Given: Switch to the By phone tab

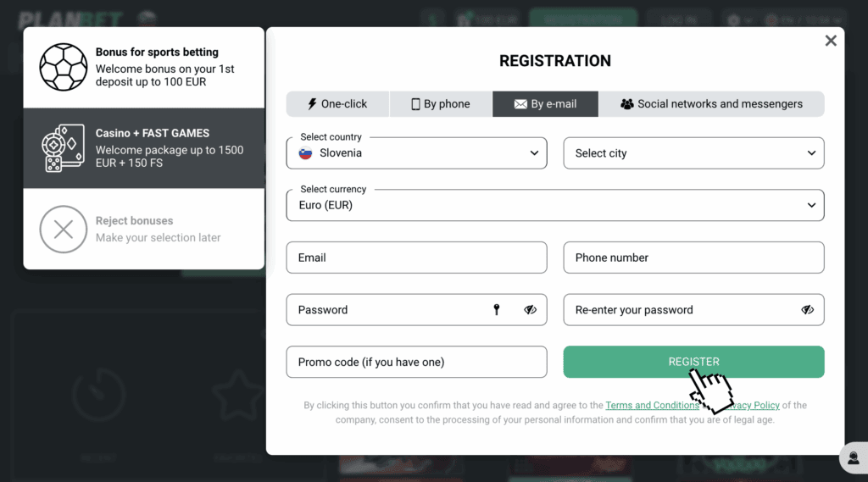Looking at the screenshot, I should coord(441,104).
